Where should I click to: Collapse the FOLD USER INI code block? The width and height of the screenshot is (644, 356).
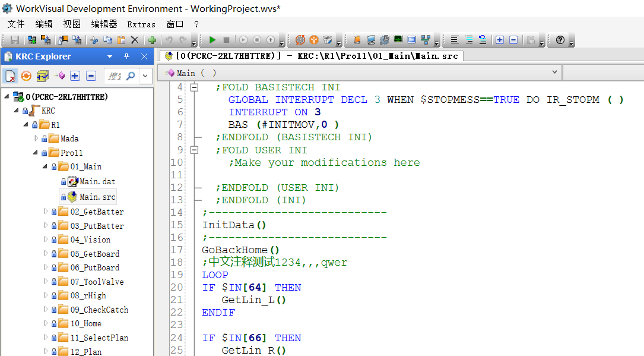194,150
